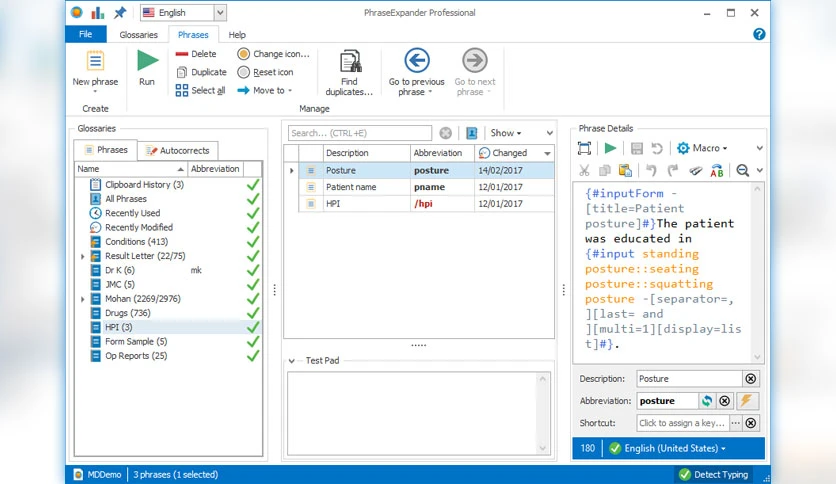836x484 pixels.
Task: Clear the search box with X icon
Action: tap(446, 133)
